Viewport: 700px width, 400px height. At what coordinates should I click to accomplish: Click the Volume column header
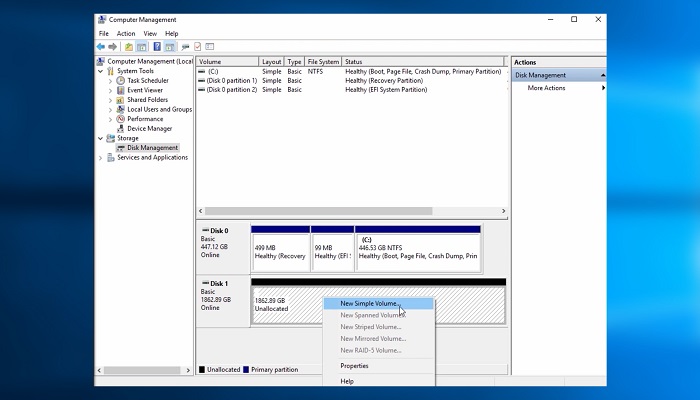pyautogui.click(x=227, y=62)
